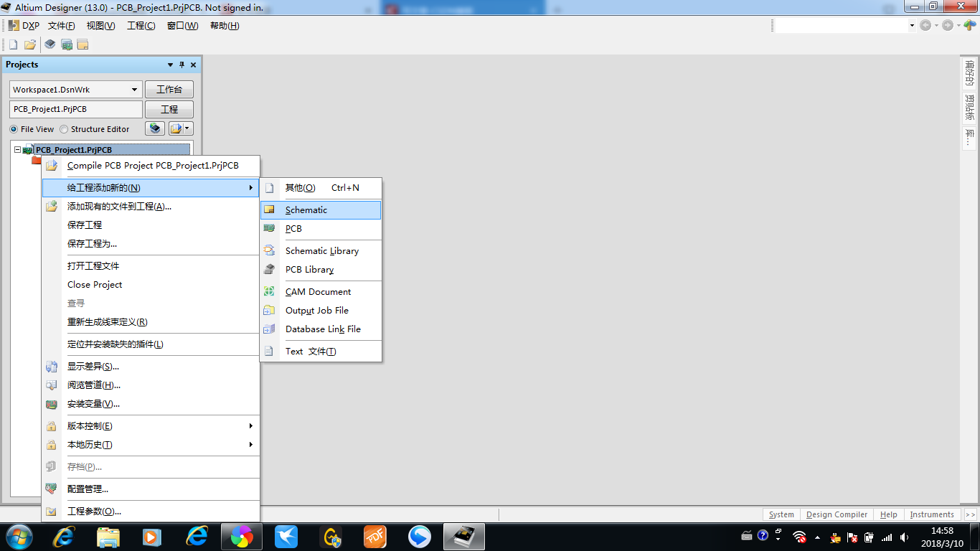Close the Projects panel
Viewport: 980px width, 551px height.
pos(193,65)
